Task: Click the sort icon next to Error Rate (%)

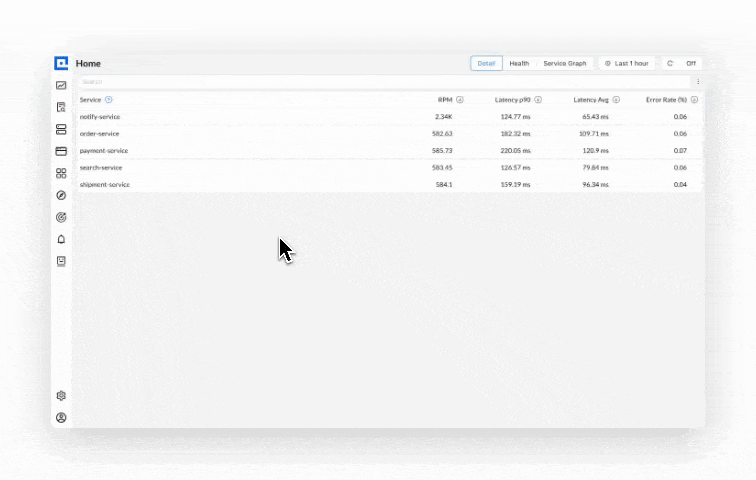Action: (694, 100)
